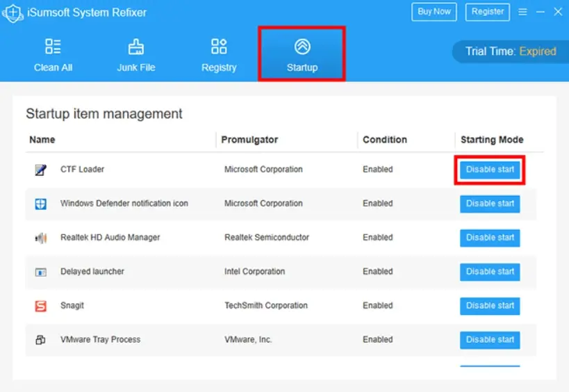Image resolution: width=569 pixels, height=392 pixels.
Task: Click the Name column header
Action: [x=42, y=140]
